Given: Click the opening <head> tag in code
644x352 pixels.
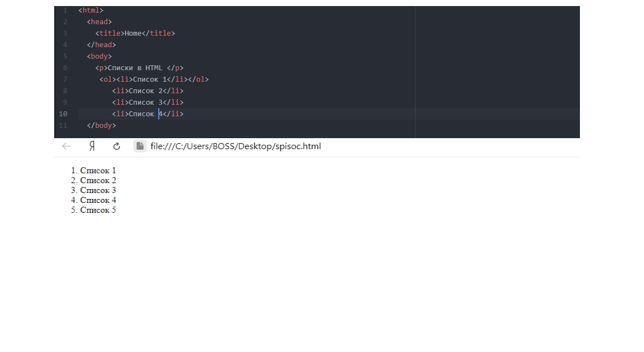Looking at the screenshot, I should pos(100,22).
